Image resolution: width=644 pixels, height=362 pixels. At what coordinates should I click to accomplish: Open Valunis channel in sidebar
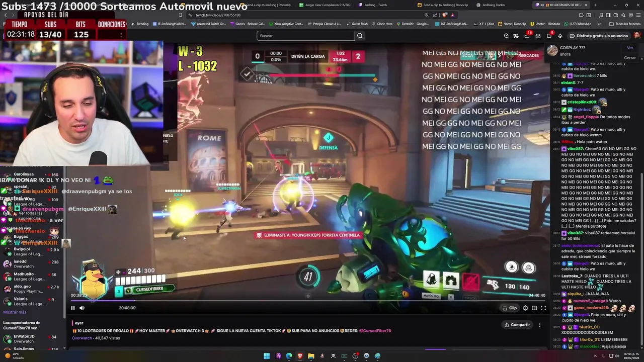(33, 301)
